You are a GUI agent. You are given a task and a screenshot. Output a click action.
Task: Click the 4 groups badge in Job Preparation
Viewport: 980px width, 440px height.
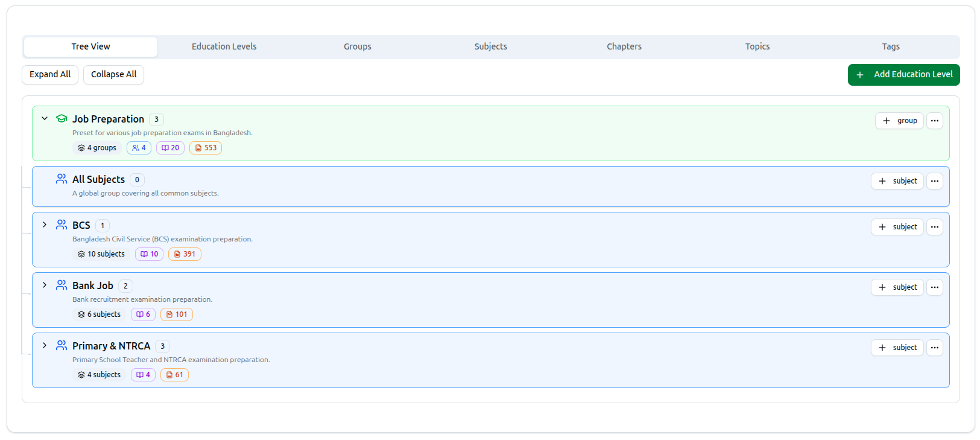(x=97, y=148)
